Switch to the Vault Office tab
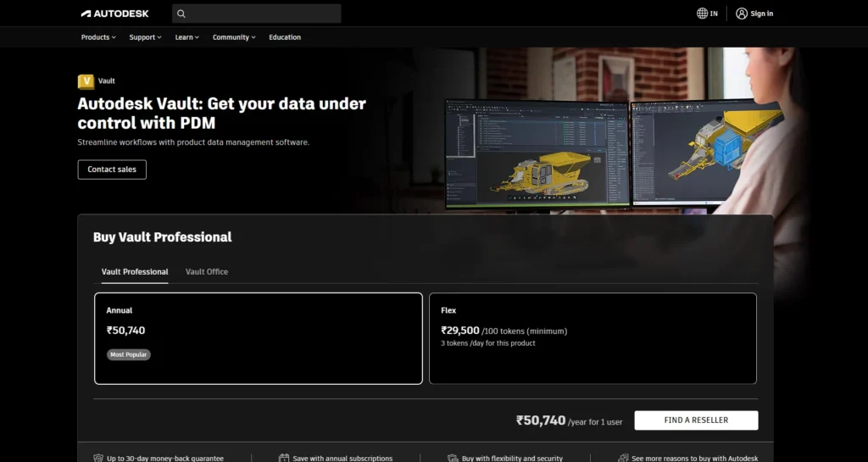Viewport: 868px width, 462px height. (207, 271)
